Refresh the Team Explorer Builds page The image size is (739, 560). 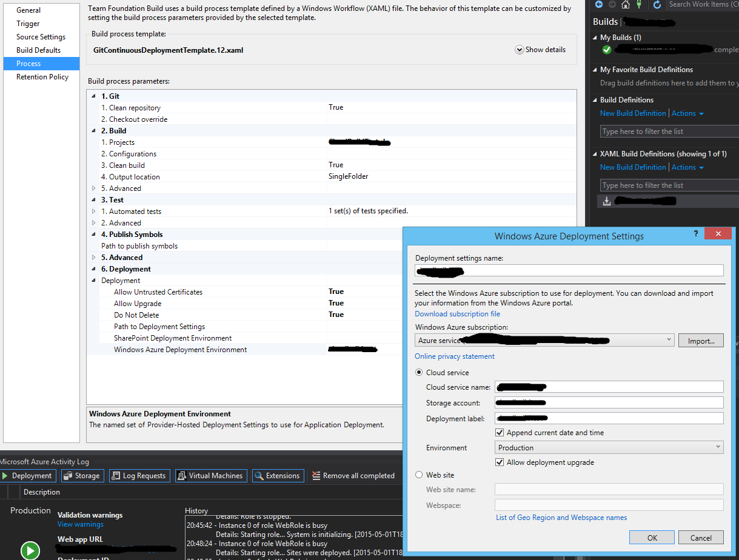(x=657, y=4)
